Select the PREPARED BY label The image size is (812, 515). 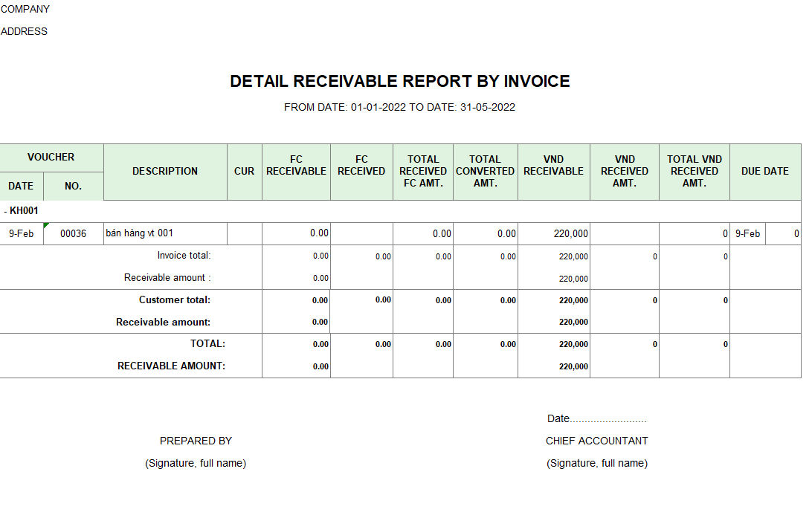tap(196, 441)
